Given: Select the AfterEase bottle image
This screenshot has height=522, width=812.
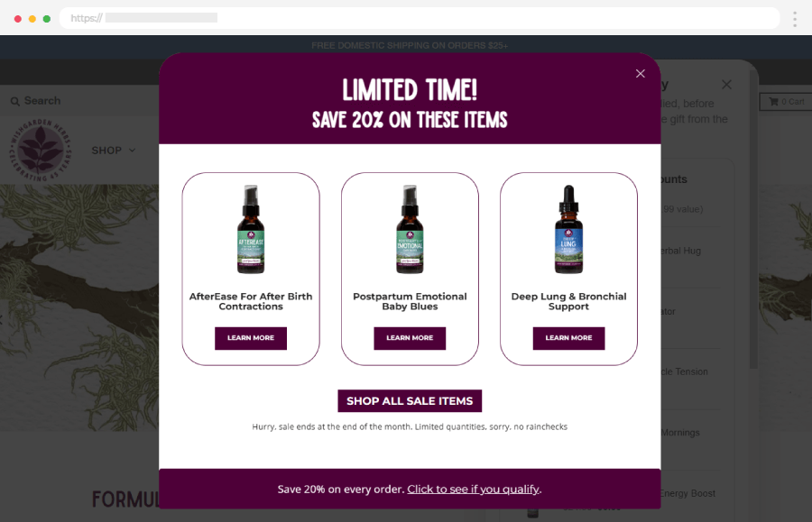Looking at the screenshot, I should click(251, 229).
